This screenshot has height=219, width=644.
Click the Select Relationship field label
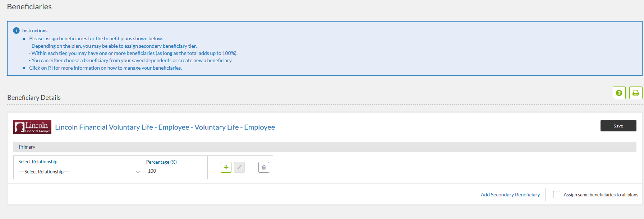click(38, 162)
